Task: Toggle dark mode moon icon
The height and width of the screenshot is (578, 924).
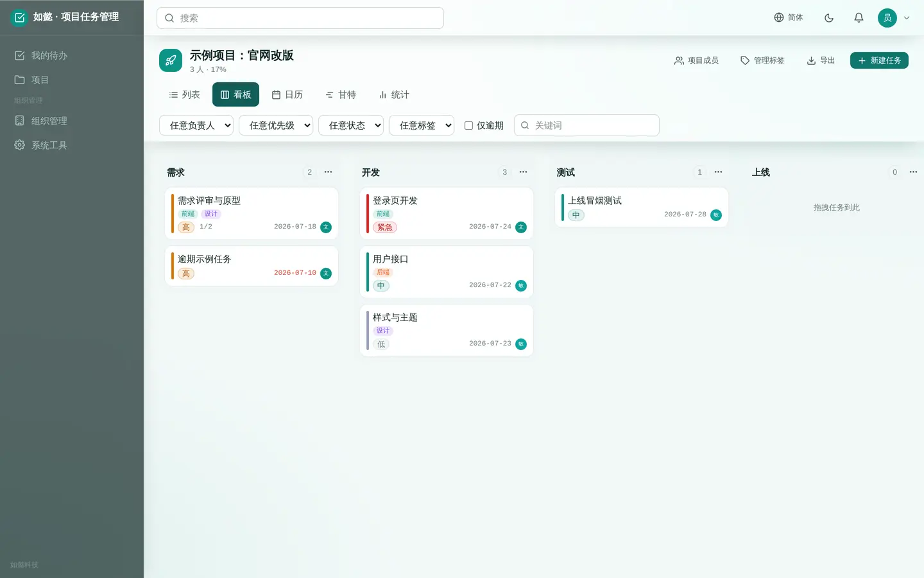Action: point(829,18)
